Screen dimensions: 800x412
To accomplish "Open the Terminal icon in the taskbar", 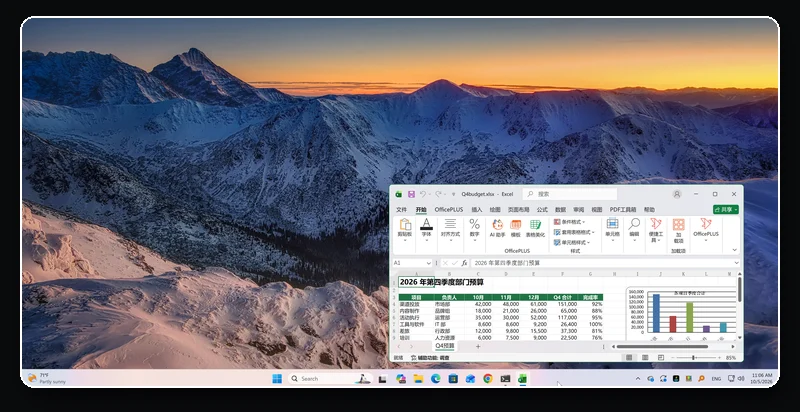I will (x=505, y=378).
